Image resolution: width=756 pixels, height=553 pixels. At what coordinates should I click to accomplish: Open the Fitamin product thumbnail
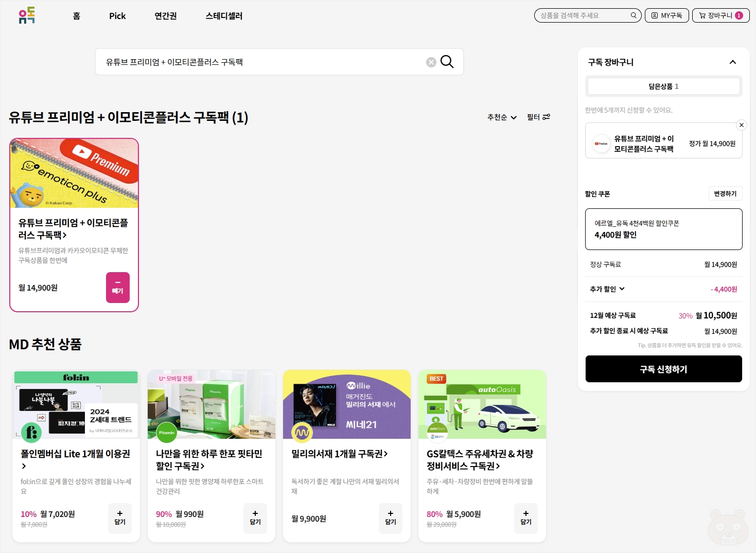212,404
